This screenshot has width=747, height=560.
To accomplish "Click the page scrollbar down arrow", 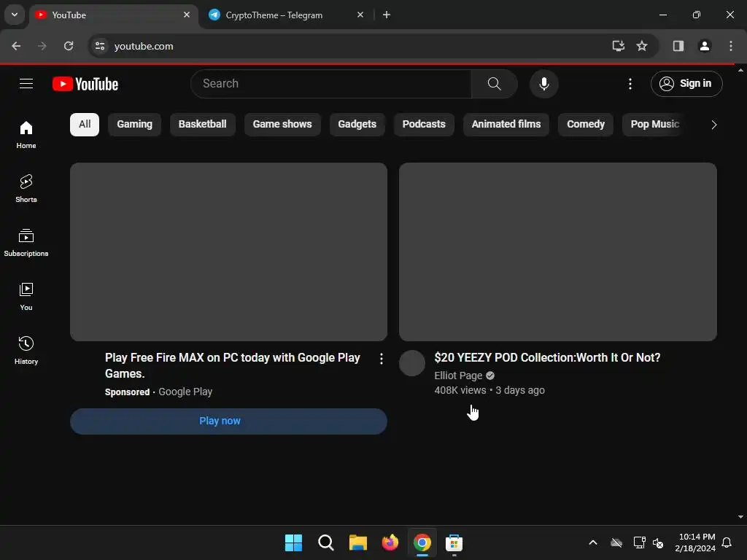I will point(740,517).
